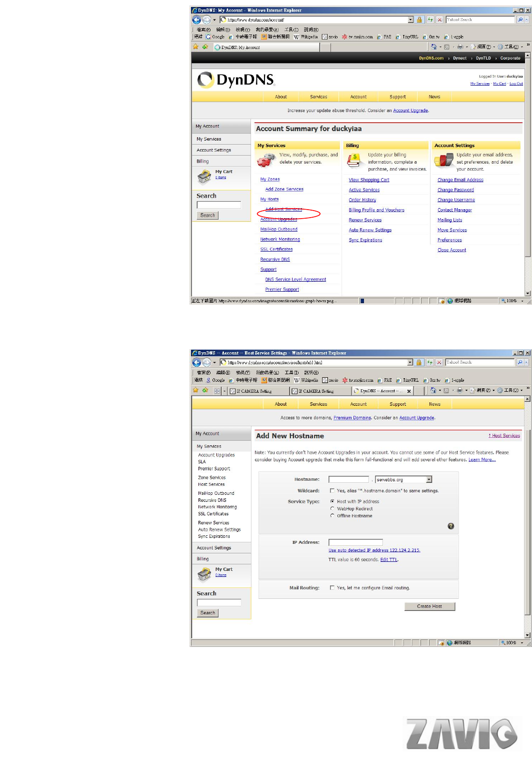The image size is (532, 758).
Task: Open Favorites star in My Account window
Action: coord(195,47)
